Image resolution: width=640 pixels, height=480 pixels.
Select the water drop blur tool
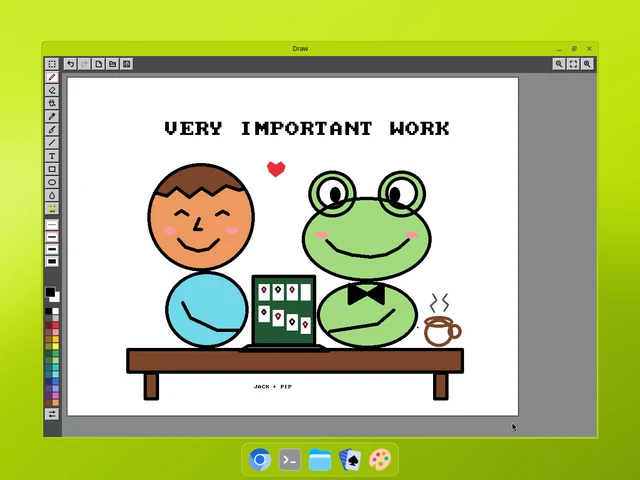pos(52,195)
